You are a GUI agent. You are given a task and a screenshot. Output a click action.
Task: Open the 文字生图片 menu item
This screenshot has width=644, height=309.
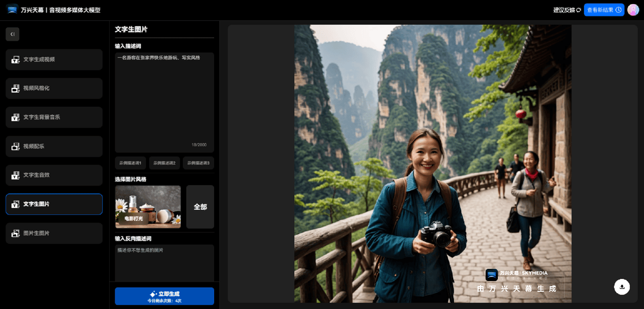coord(54,204)
